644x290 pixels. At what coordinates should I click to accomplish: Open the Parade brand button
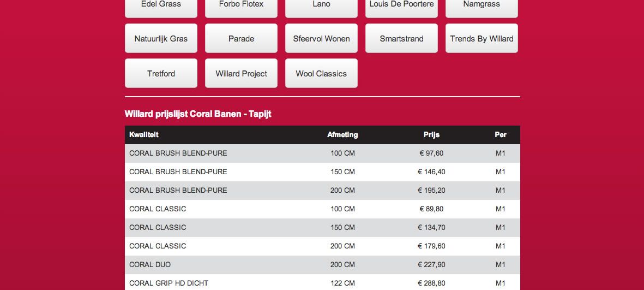pyautogui.click(x=241, y=38)
